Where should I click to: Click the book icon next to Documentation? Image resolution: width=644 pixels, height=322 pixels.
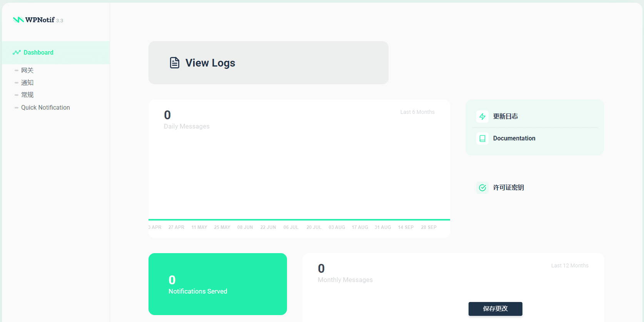tap(482, 138)
